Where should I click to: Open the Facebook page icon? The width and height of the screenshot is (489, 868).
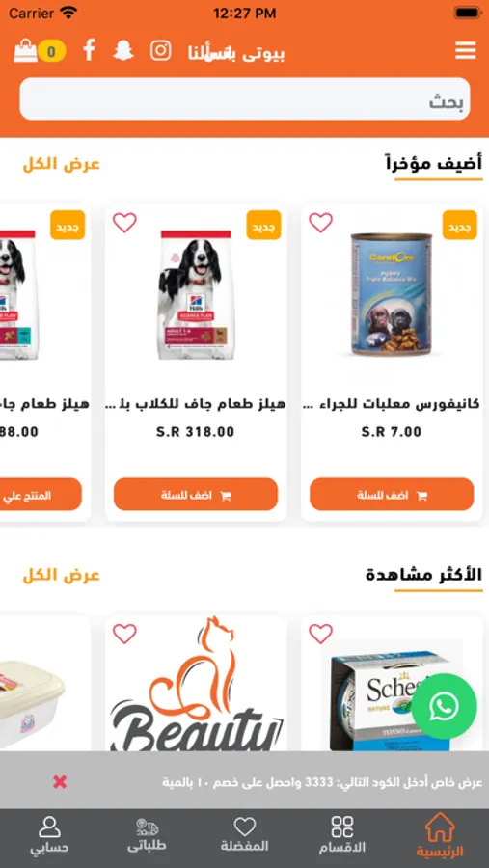coord(89,50)
